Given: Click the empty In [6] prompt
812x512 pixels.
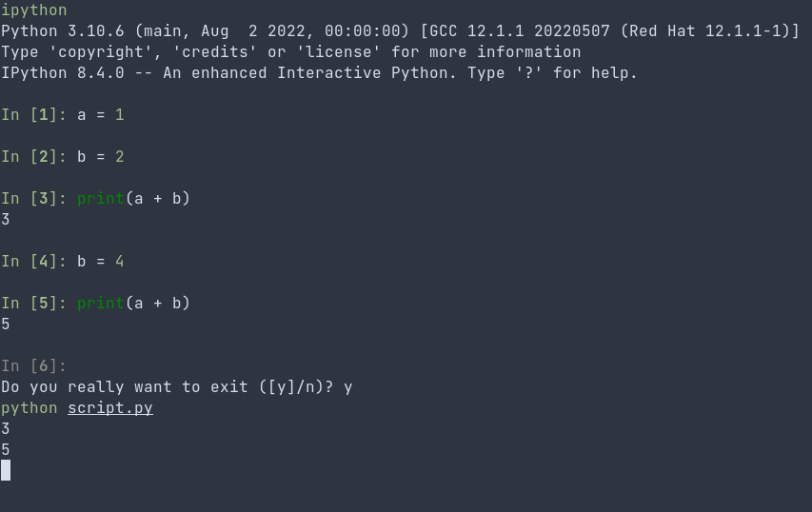Looking at the screenshot, I should [33, 366].
